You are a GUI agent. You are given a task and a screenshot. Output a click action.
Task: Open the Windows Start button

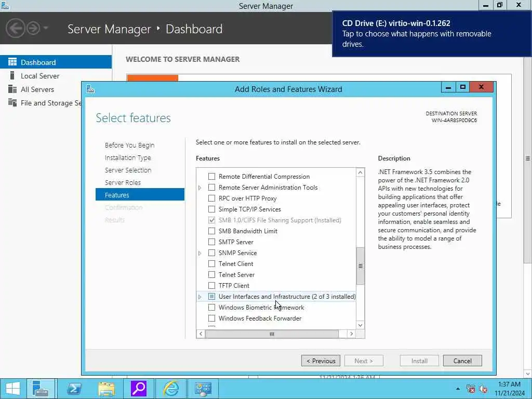tap(13, 389)
